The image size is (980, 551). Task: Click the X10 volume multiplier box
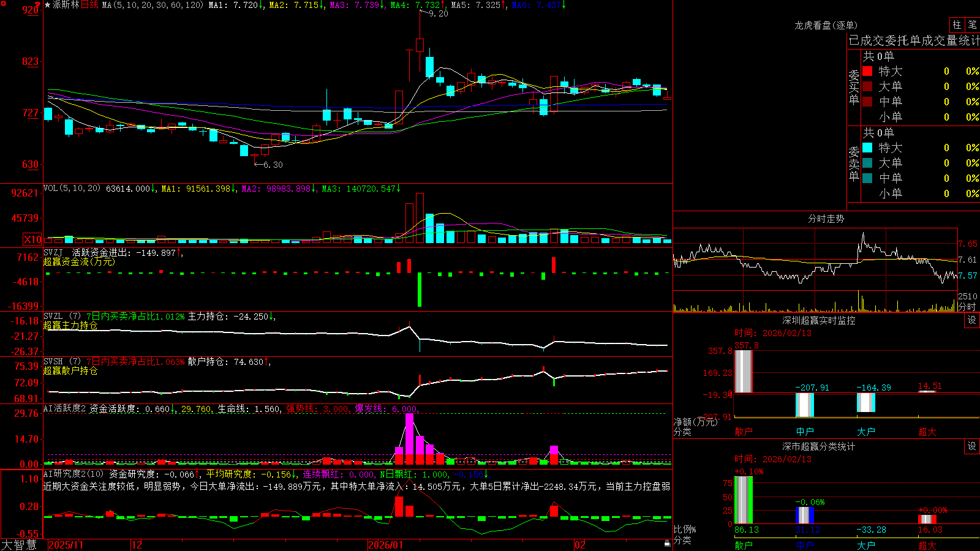click(x=32, y=239)
